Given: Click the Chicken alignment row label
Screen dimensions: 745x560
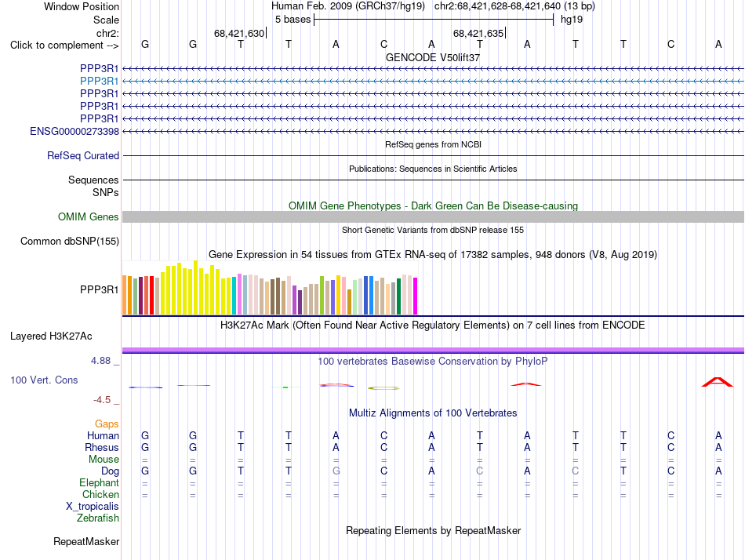Looking at the screenshot, I should click(x=100, y=495).
